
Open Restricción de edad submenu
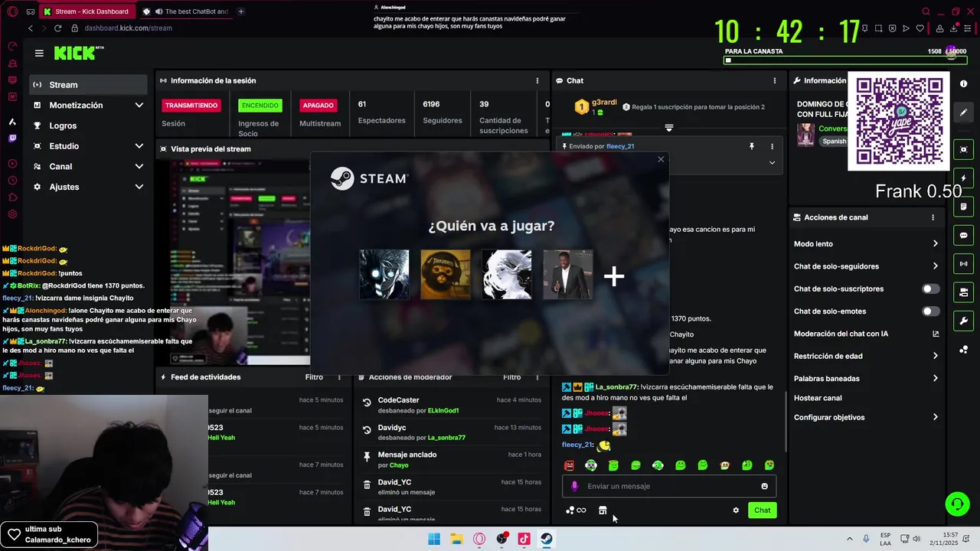pyautogui.click(x=866, y=356)
